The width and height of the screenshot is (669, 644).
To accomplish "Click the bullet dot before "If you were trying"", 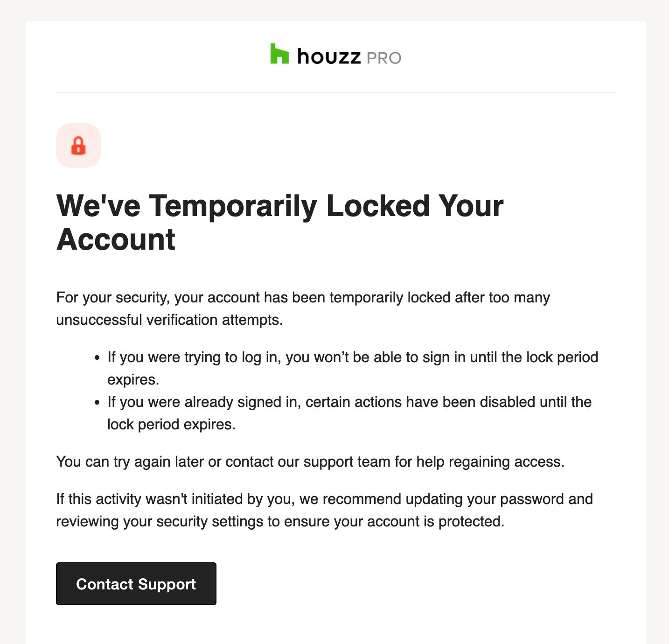I will point(97,358).
